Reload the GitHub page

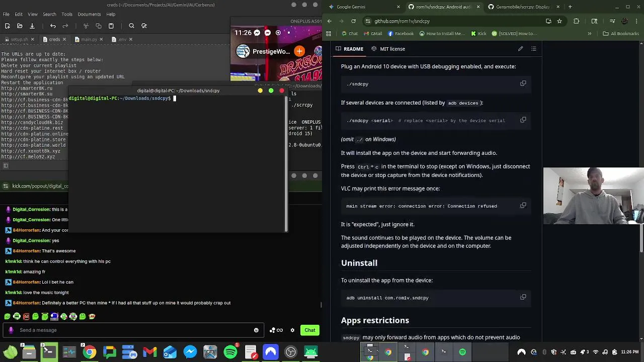pyautogui.click(x=354, y=21)
